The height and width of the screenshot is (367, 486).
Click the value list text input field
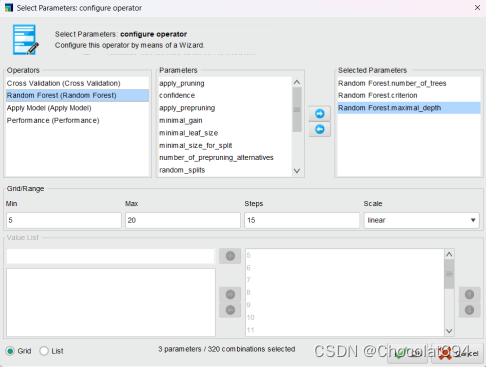pyautogui.click(x=110, y=256)
